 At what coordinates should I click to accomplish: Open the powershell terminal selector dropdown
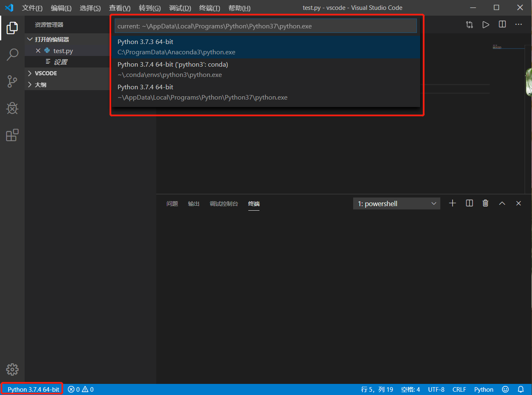click(396, 204)
